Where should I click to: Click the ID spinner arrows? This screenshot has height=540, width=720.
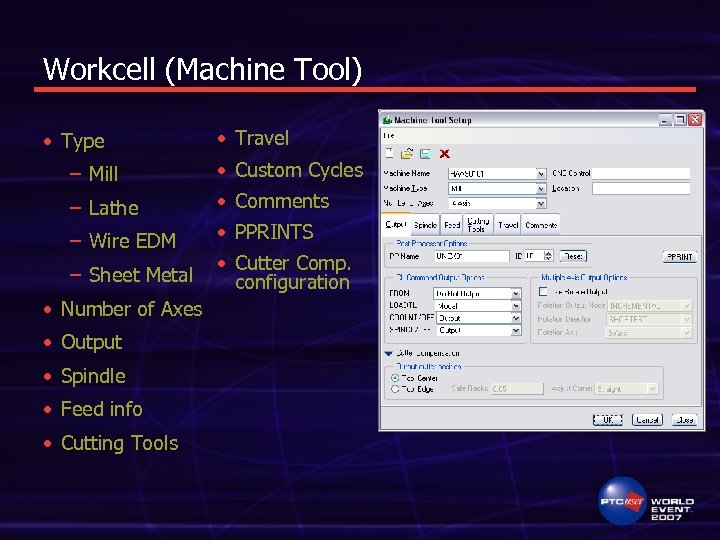tap(548, 256)
